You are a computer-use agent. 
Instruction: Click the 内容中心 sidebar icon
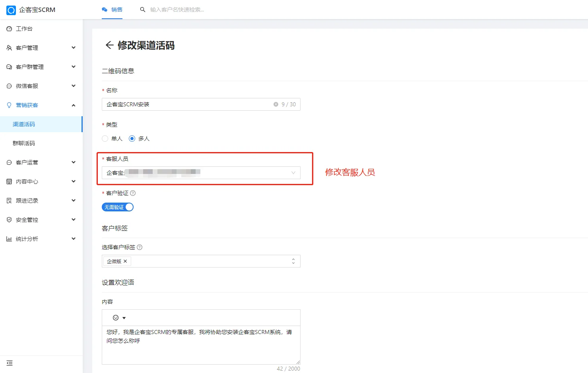(9, 182)
